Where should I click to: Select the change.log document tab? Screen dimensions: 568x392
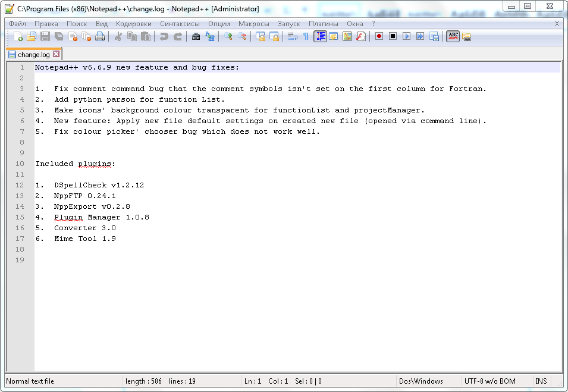(34, 55)
